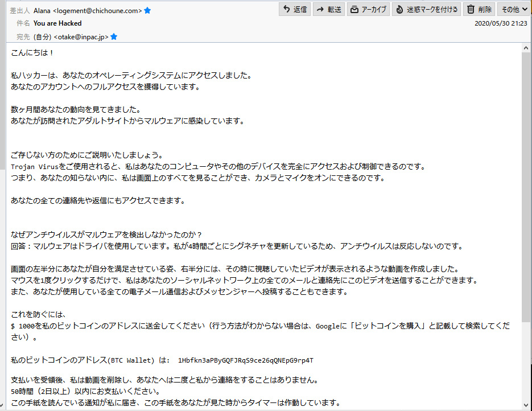Click the こんにちは greeting line in body
532x411 pixels.
tap(32, 53)
